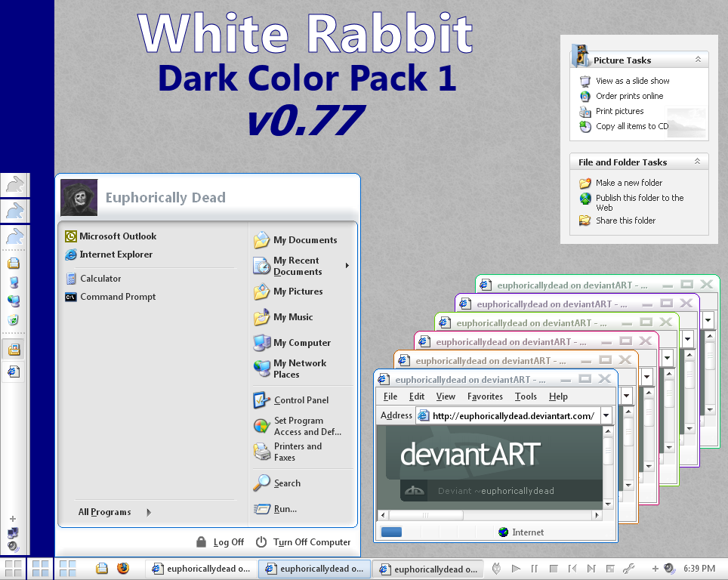Open dropdown arrow in pink-bordered window
Viewport: 728px width, 580px height.
647,377
